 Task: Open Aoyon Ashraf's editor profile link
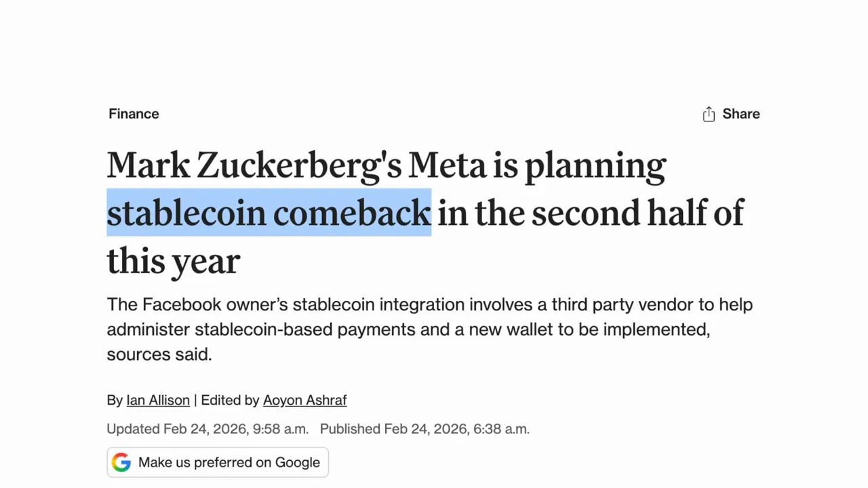pyautogui.click(x=304, y=400)
